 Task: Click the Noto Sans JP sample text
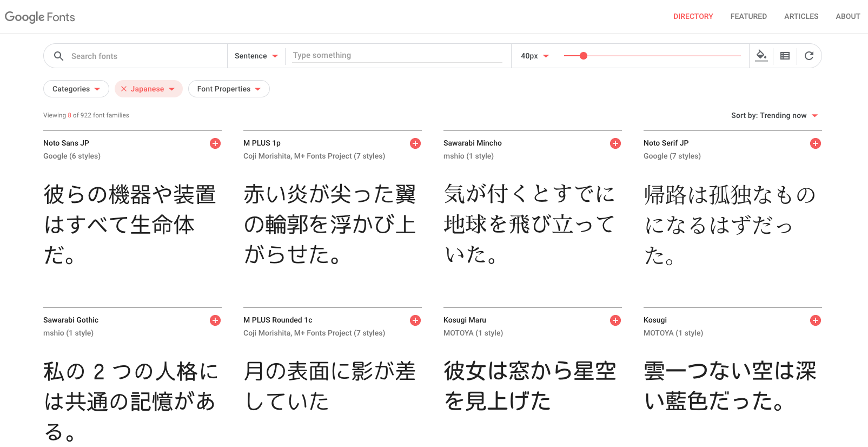pos(130,225)
